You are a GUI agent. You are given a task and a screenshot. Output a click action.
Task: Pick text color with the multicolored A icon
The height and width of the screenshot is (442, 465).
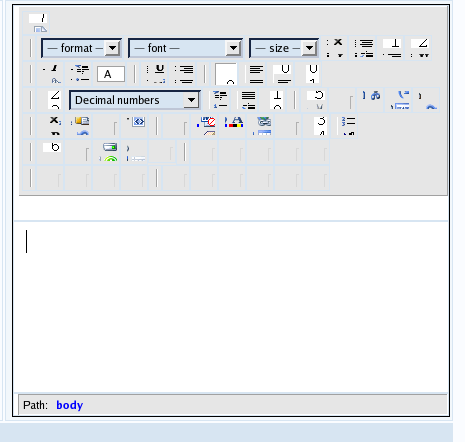(x=234, y=122)
